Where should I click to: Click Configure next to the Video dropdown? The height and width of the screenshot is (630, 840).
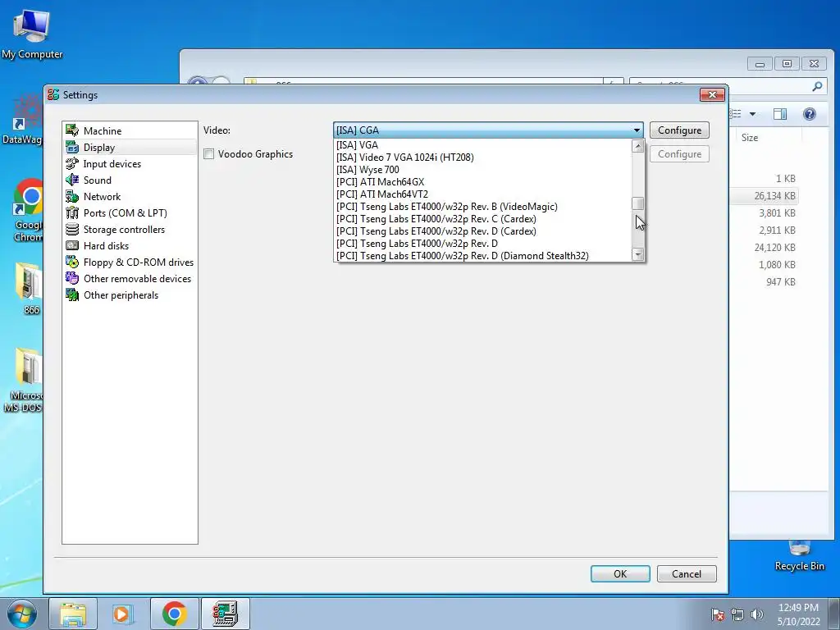click(679, 130)
